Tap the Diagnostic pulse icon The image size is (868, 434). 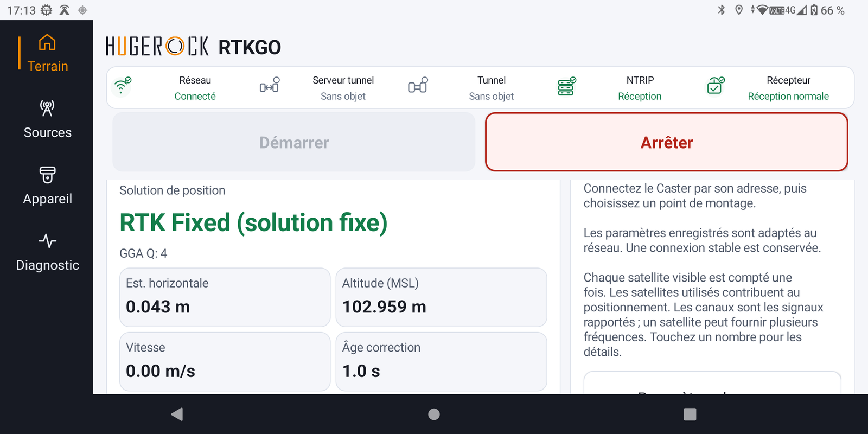coord(47,241)
